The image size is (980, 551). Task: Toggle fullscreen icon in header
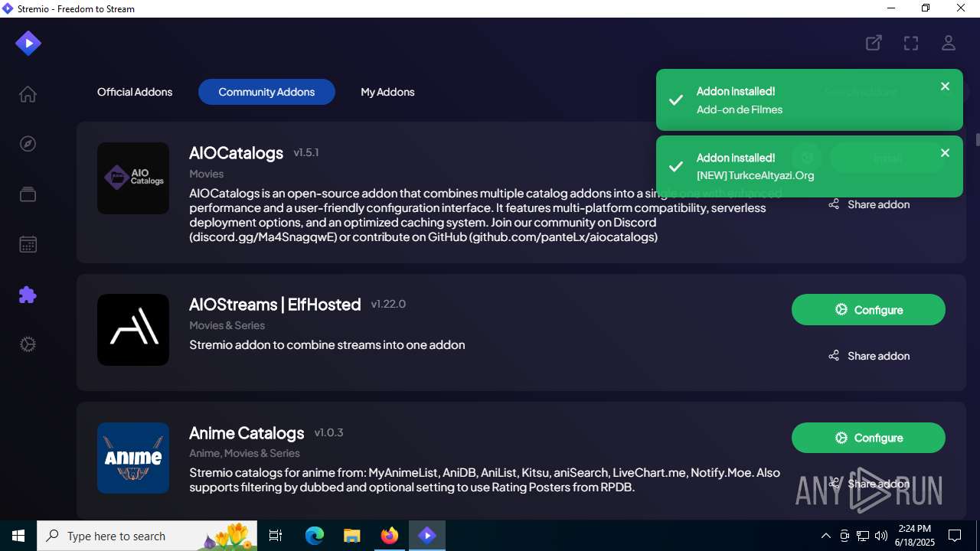pos(911,43)
